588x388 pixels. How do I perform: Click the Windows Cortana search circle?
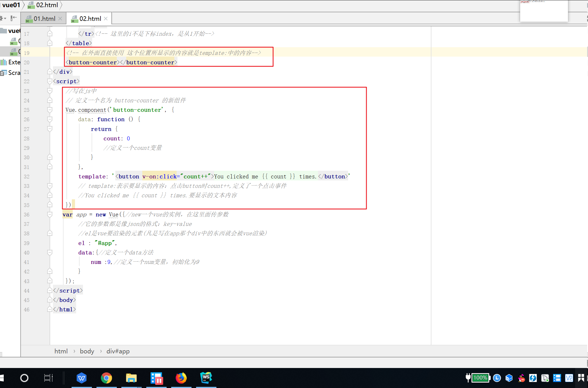click(x=24, y=378)
